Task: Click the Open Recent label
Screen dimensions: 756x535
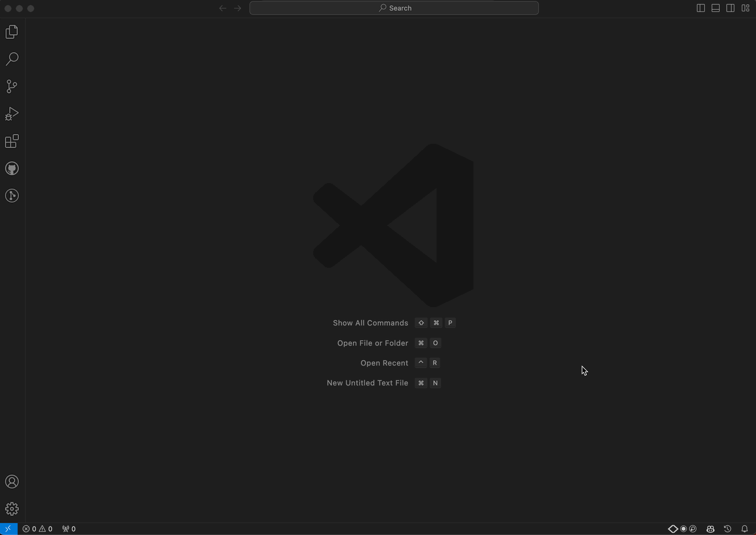Action: (x=384, y=363)
